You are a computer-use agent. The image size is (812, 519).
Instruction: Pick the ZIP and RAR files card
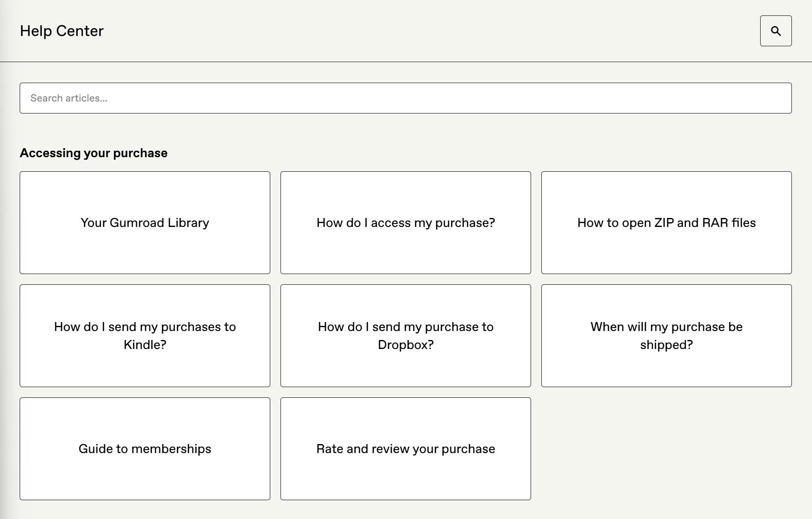click(x=666, y=223)
